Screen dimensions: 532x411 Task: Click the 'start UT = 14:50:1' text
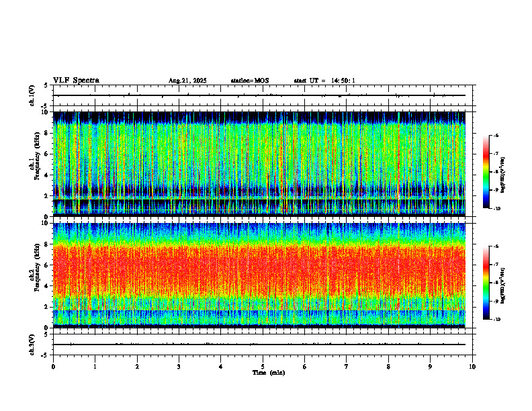[x=324, y=81]
